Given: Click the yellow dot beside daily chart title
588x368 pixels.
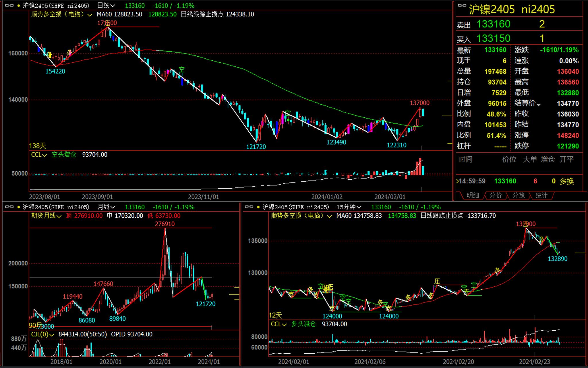Looking at the screenshot, I should tap(19, 6).
